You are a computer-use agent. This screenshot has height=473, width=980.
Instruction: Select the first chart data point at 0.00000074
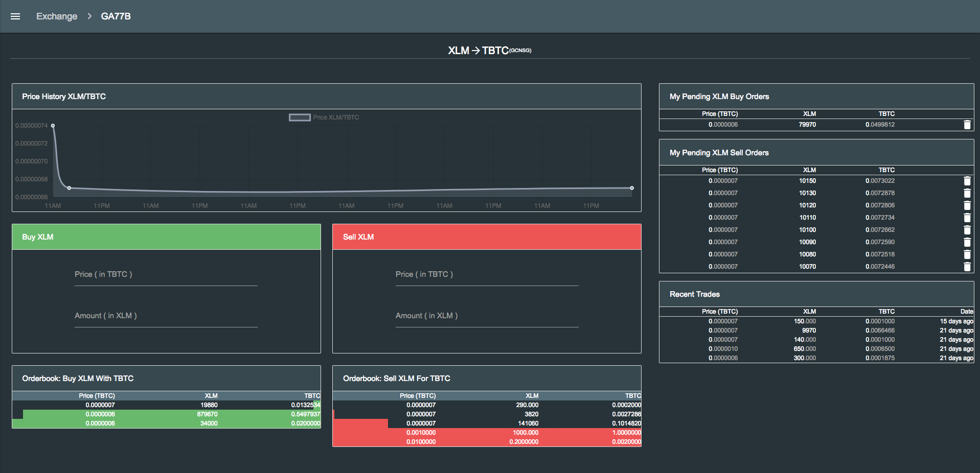tap(53, 126)
